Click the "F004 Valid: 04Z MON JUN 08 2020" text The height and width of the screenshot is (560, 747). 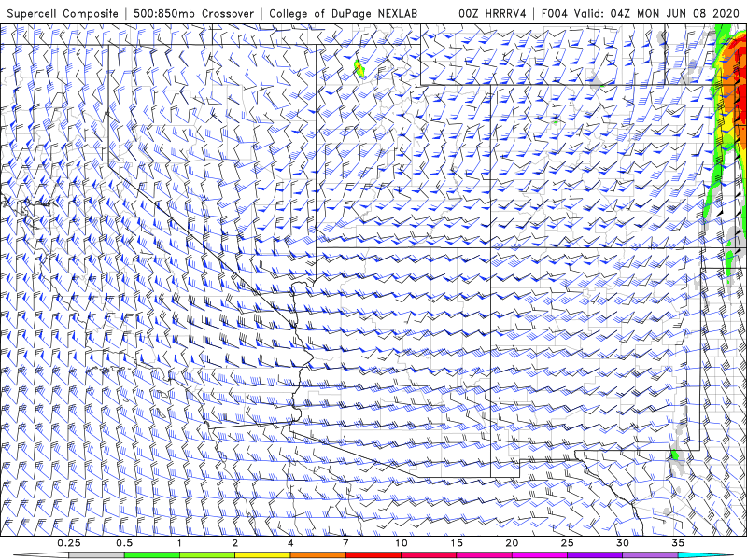point(641,13)
